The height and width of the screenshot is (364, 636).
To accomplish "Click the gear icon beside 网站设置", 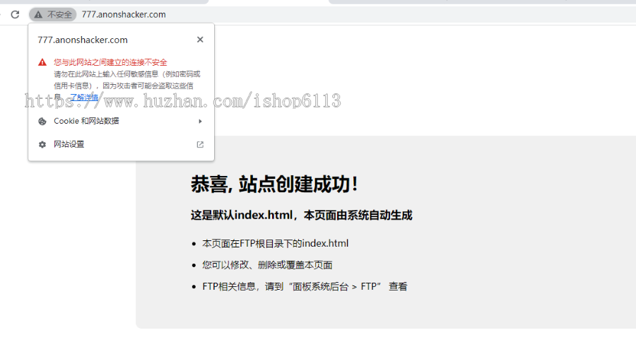I will click(x=42, y=144).
